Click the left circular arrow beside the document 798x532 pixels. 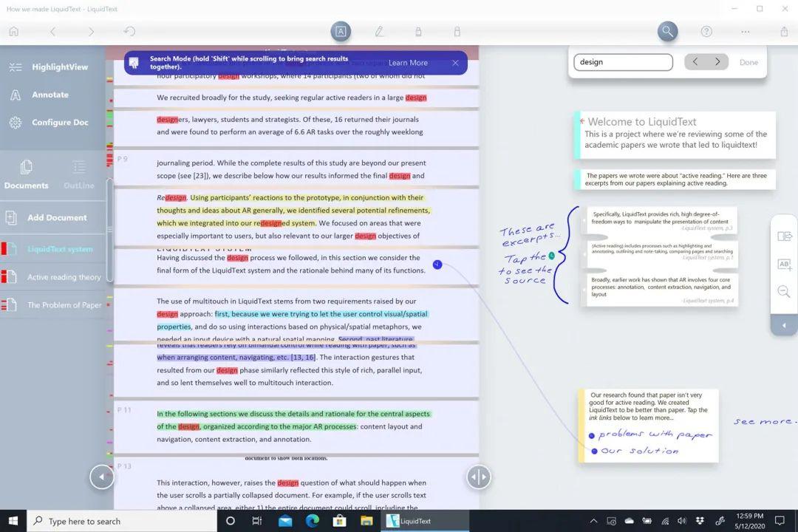click(x=102, y=477)
